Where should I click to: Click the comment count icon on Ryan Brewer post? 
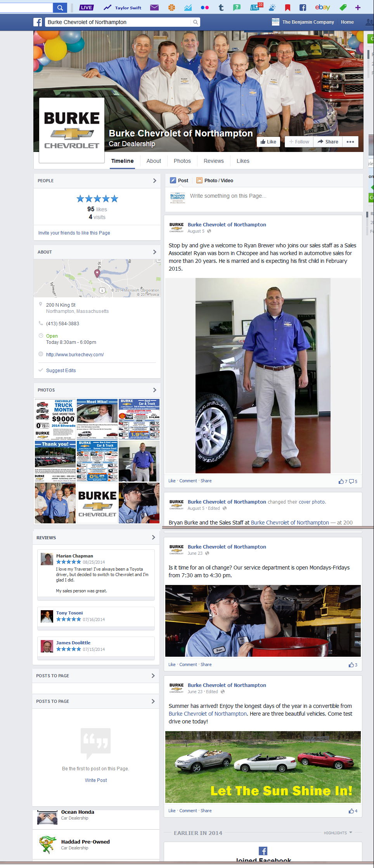point(353,481)
